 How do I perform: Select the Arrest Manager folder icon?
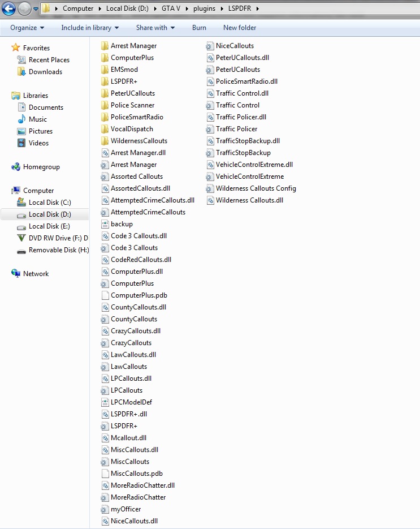point(105,46)
